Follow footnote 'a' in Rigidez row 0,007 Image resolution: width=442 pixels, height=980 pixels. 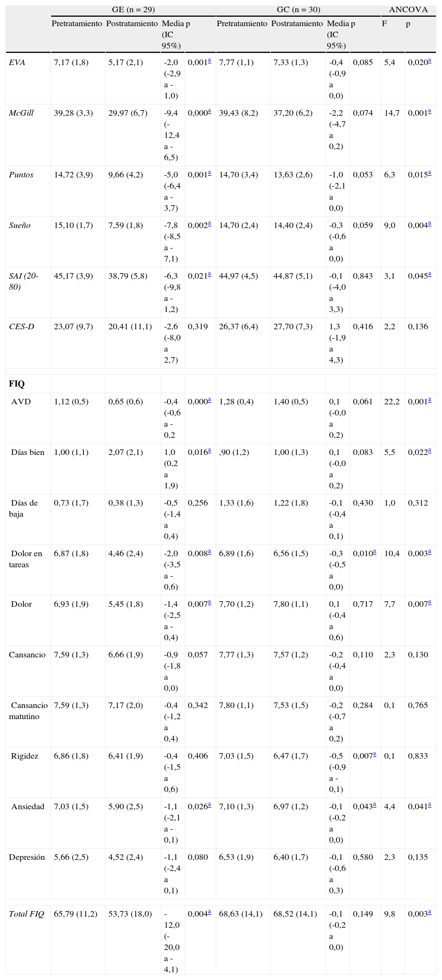pos(374,755)
